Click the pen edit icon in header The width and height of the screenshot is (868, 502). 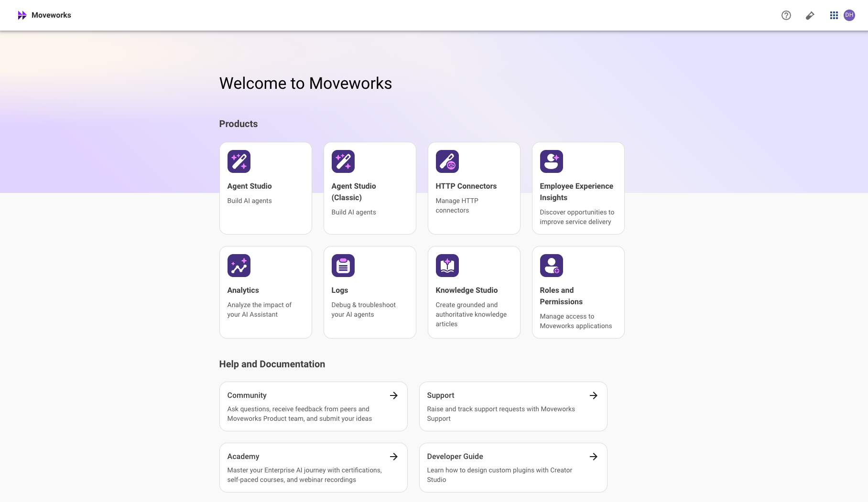810,15
